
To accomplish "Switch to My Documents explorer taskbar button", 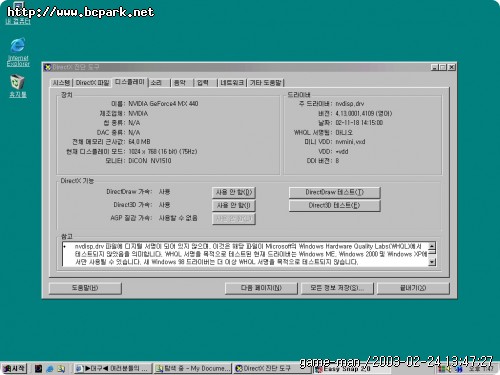I will 193,369.
